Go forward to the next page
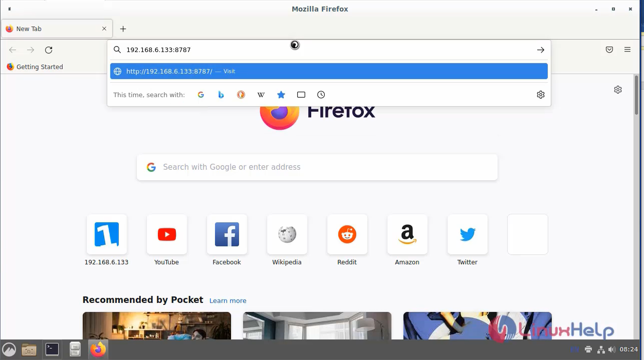 tap(31, 50)
